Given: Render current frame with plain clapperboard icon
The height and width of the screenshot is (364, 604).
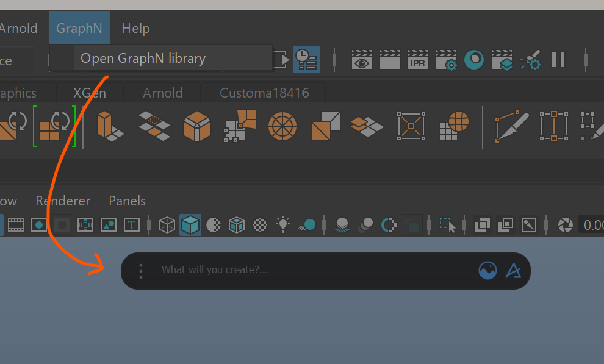Looking at the screenshot, I should (x=390, y=60).
